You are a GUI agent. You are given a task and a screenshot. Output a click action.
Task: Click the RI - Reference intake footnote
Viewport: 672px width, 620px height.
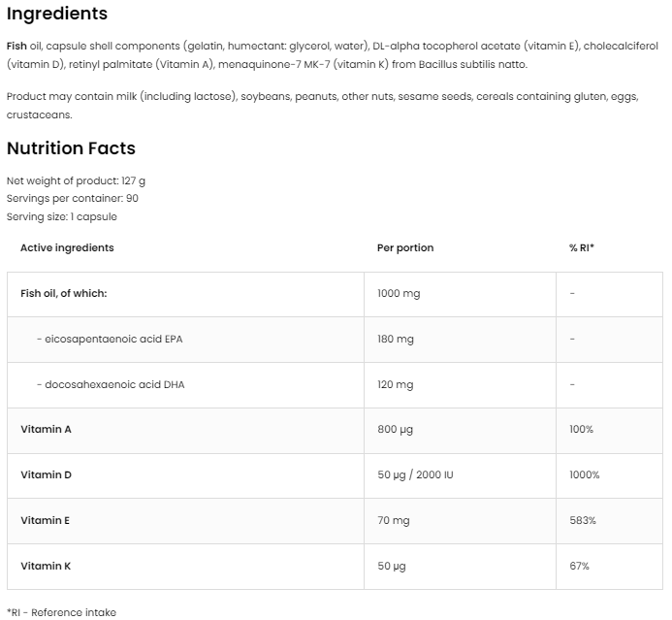tap(61, 612)
